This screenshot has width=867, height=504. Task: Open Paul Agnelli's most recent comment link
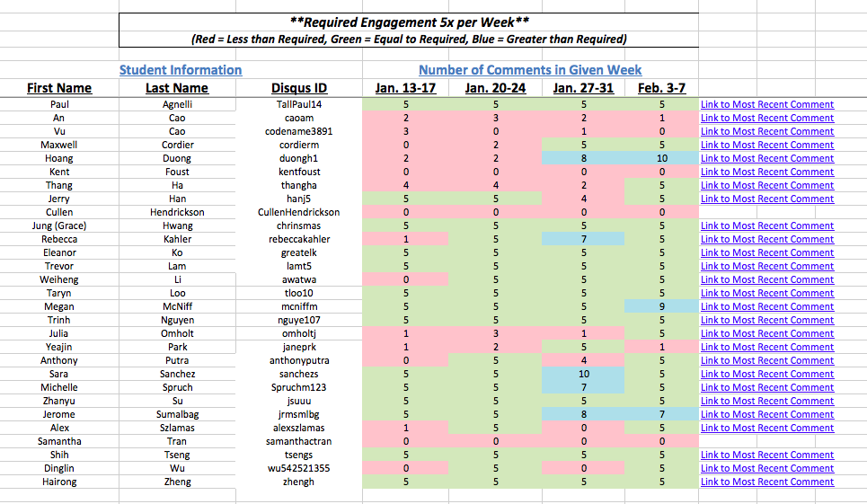tap(767, 104)
